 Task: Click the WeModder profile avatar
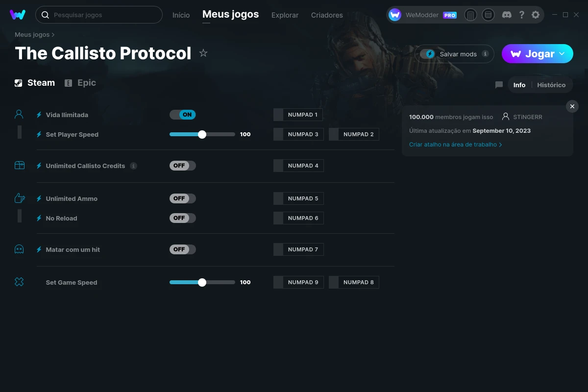[395, 15]
